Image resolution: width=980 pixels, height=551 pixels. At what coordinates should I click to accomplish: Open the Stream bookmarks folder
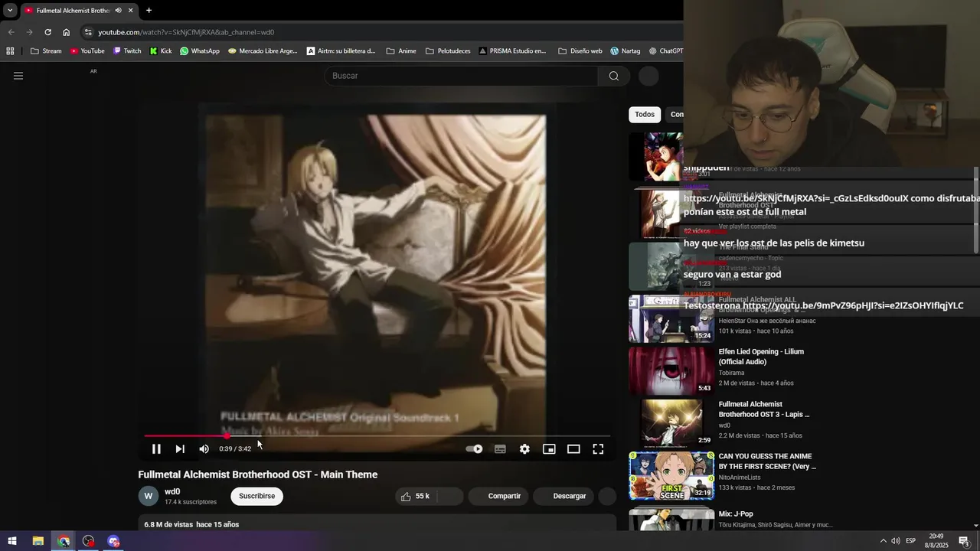click(x=46, y=51)
